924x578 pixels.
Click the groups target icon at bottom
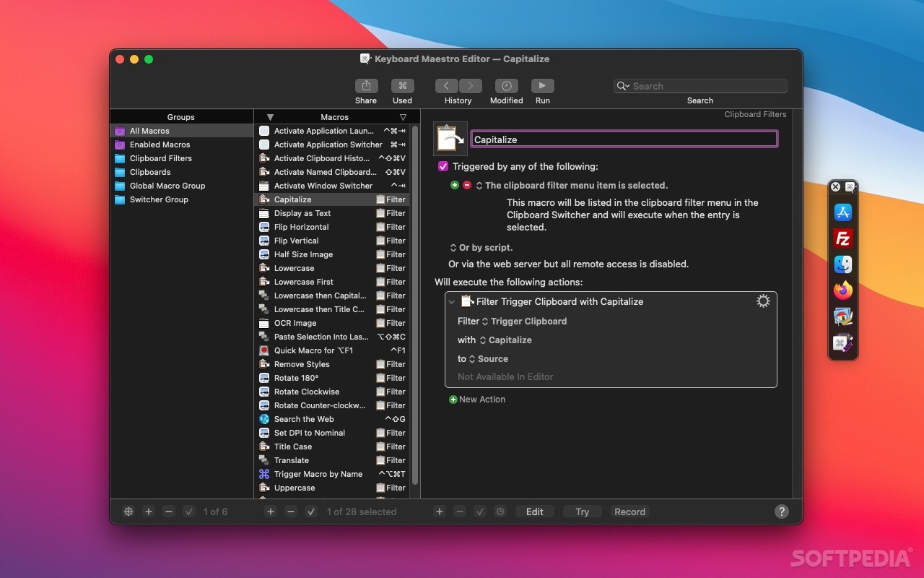[128, 512]
